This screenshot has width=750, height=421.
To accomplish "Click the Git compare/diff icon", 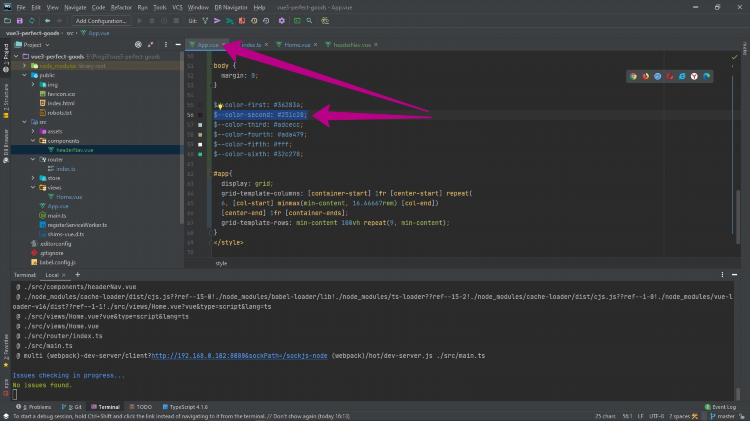I will point(242,21).
